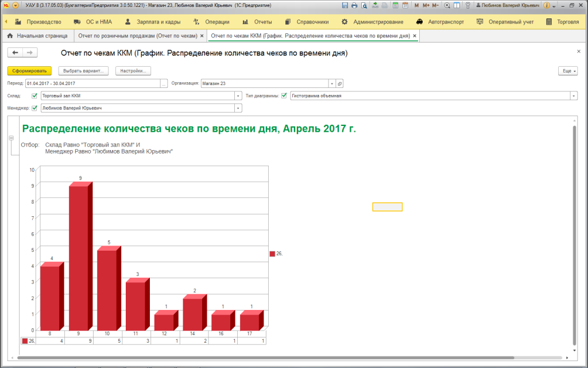The image size is (588, 368).
Task: Click the get link icon with green arrow
Action: pos(375,6)
